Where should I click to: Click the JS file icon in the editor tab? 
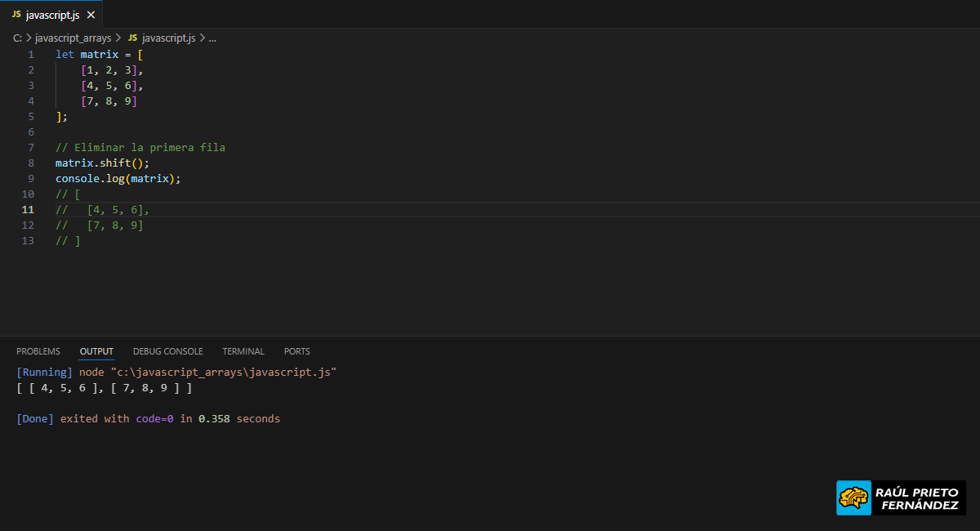16,15
